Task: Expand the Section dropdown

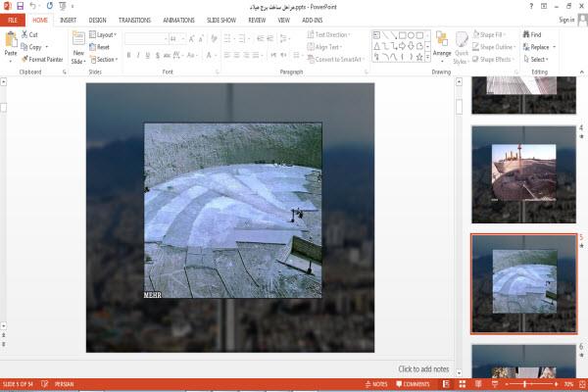Action: tap(104, 59)
